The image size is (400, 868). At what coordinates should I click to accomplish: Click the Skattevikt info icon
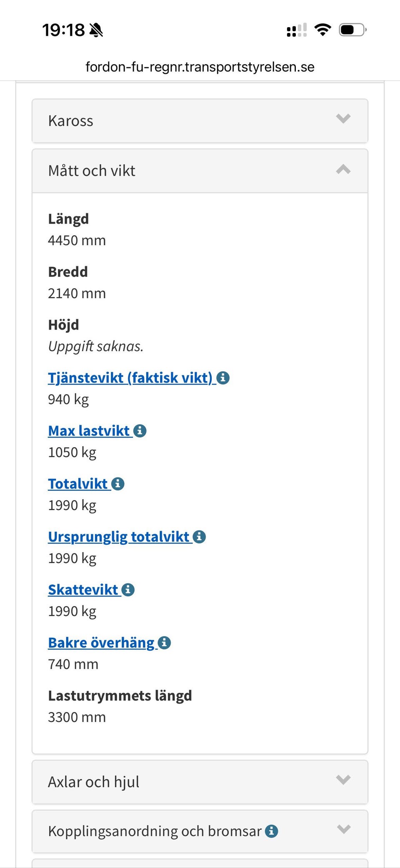[128, 590]
